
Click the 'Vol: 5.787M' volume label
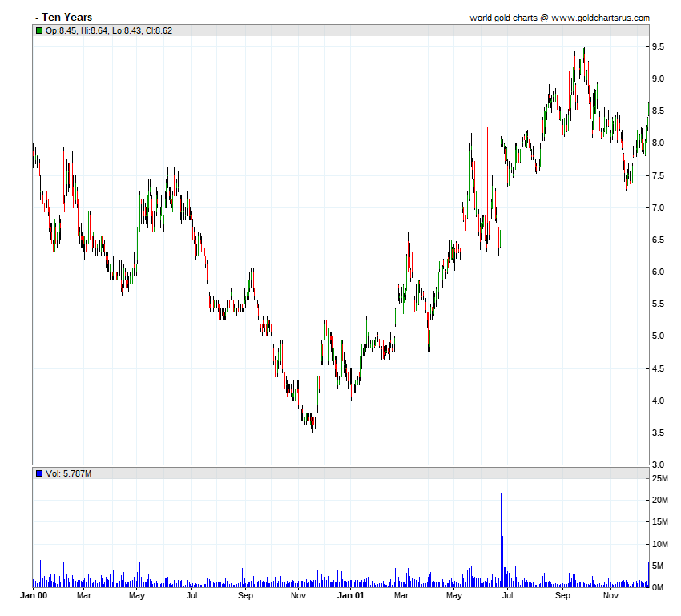tap(69, 473)
